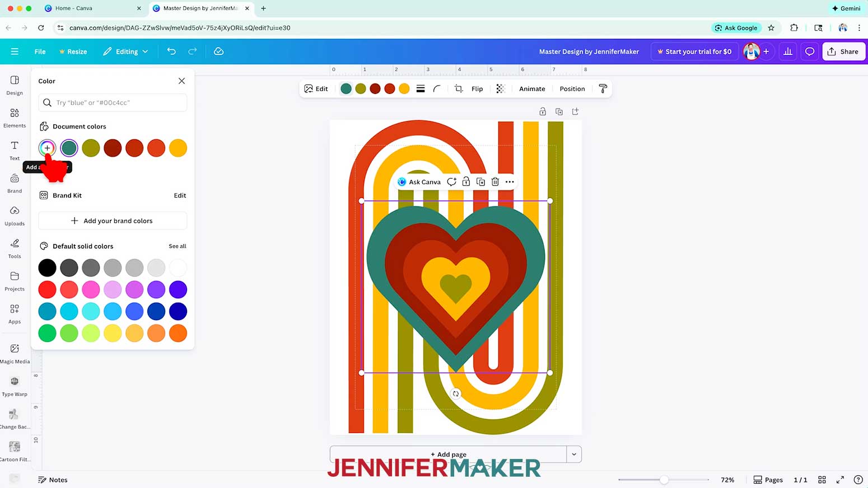This screenshot has width=868, height=488.
Task: Close the Color panel
Action: [x=181, y=81]
